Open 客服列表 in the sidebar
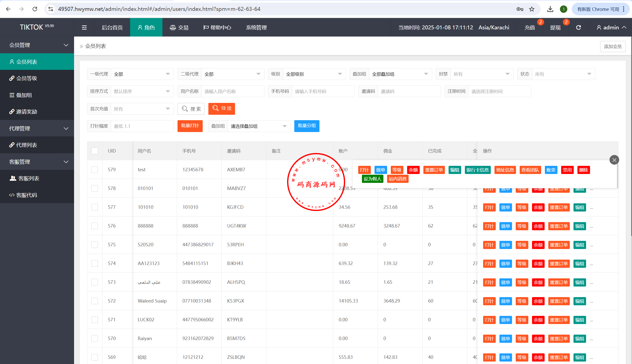Image resolution: width=632 pixels, height=364 pixels. click(37, 178)
